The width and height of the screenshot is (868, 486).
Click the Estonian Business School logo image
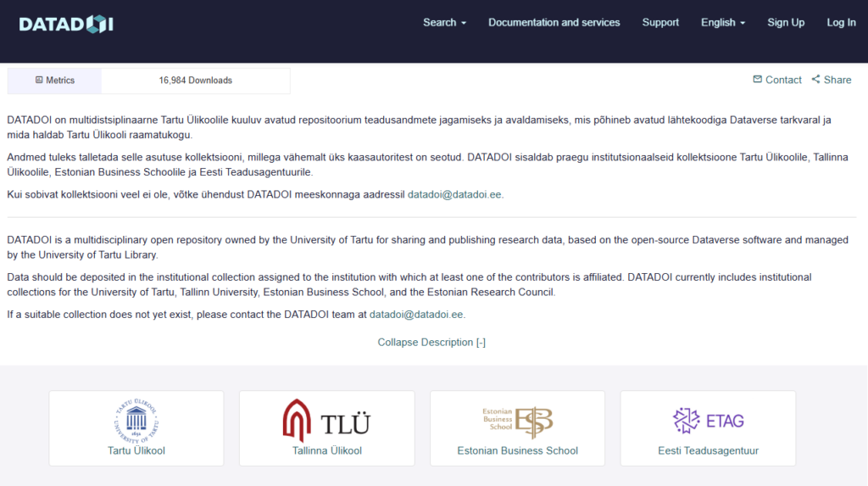[x=517, y=422]
